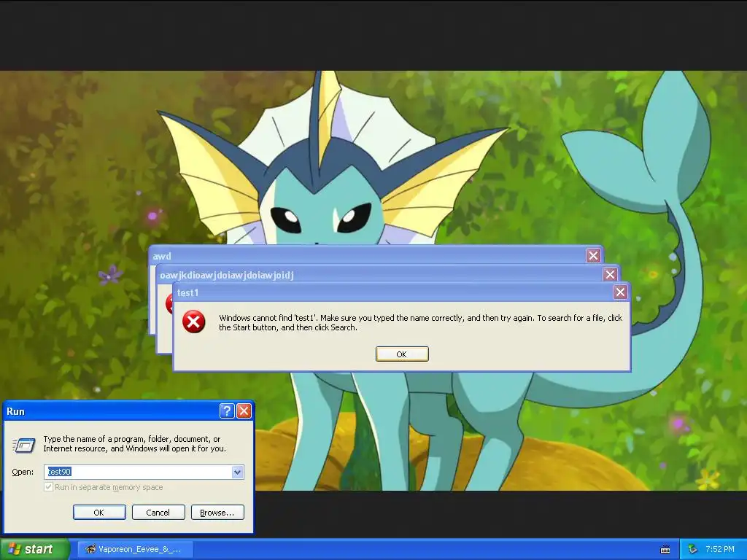Click Browse... in the Run dialog
This screenshot has width=747, height=560.
pos(217,513)
